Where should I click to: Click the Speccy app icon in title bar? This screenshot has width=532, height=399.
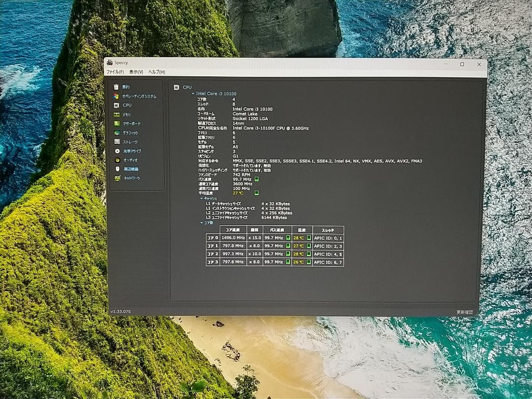pyautogui.click(x=109, y=62)
